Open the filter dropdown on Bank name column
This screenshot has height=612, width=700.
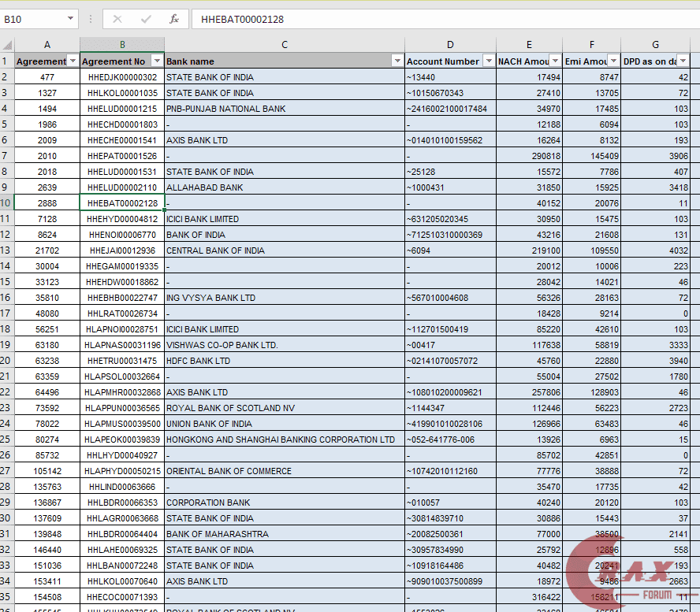coord(398,61)
